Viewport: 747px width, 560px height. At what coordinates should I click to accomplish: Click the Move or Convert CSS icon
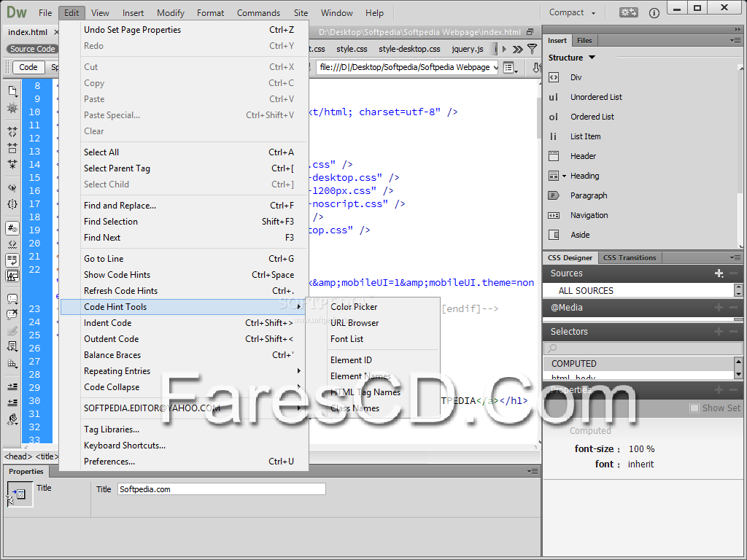click(x=12, y=364)
